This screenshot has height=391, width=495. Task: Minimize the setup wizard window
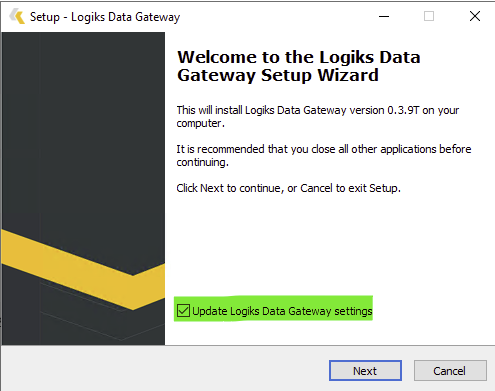pyautogui.click(x=384, y=16)
